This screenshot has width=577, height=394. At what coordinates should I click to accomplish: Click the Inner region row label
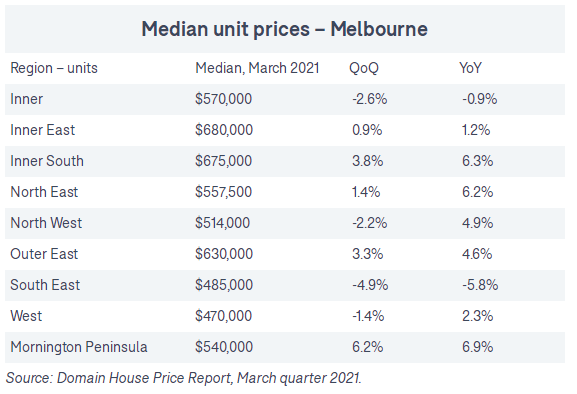pos(26,99)
